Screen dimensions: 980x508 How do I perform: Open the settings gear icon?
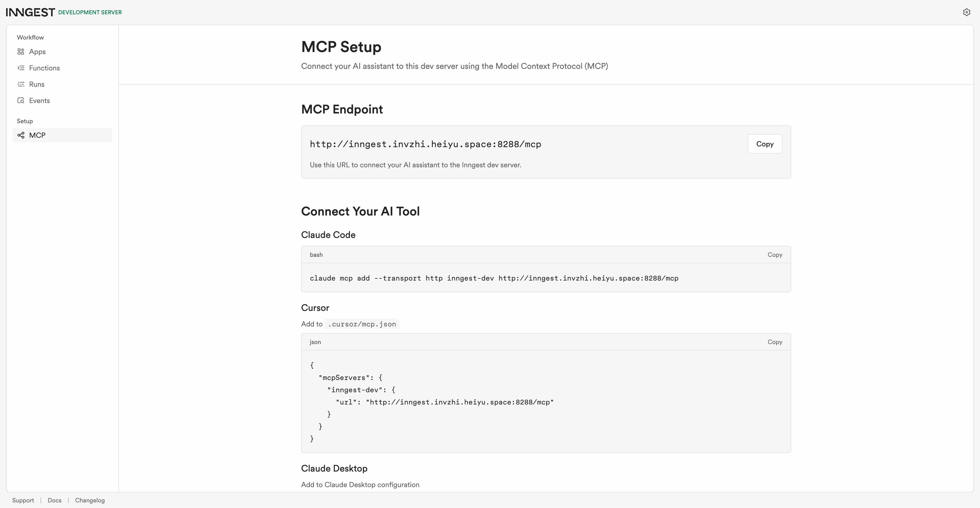click(966, 12)
